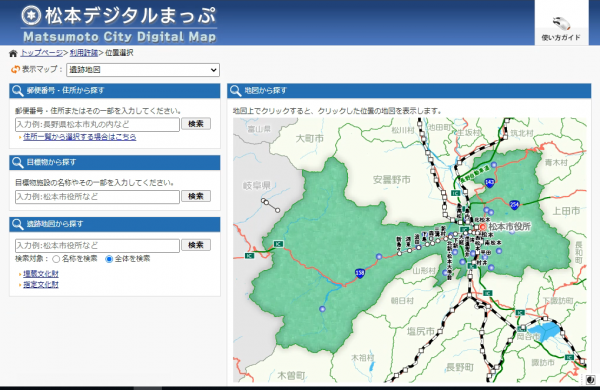Click 青木村 label on map
Screen dimensions: 600x390
[x=556, y=163]
